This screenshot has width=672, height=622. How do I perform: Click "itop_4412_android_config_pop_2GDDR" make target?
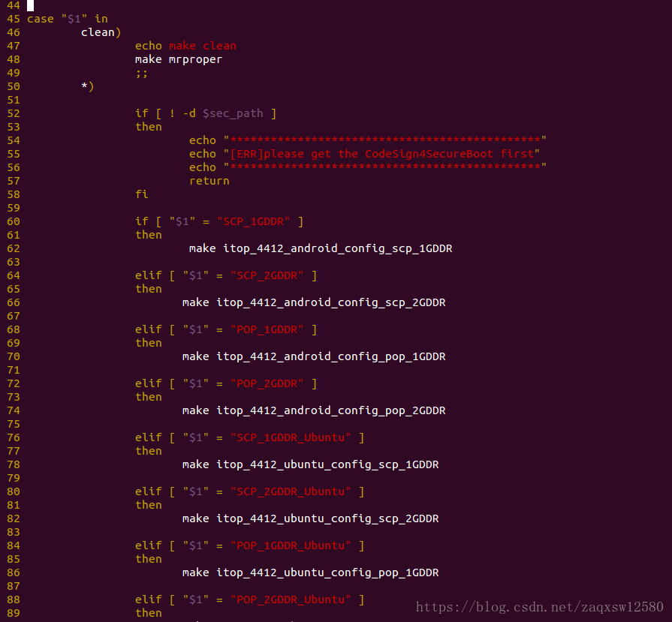(331, 411)
